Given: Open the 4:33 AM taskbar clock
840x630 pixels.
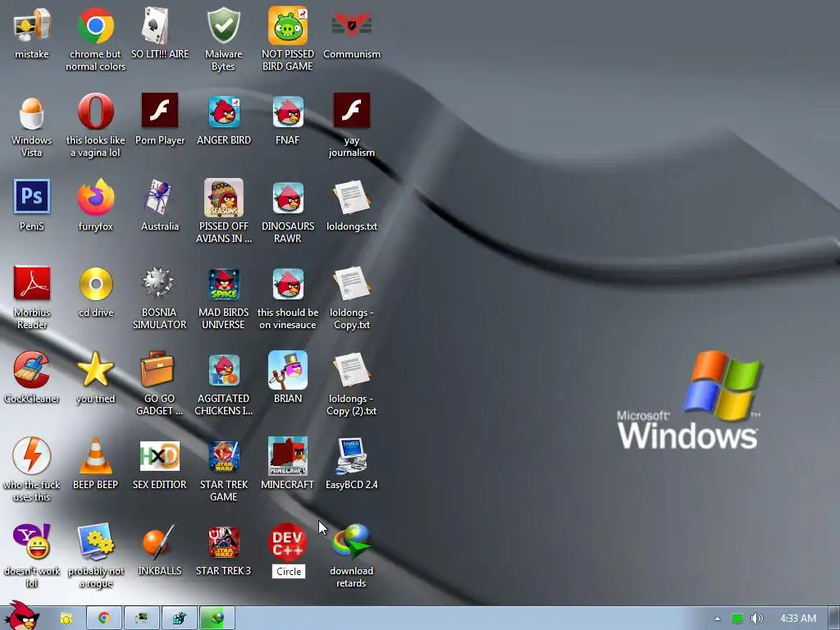Looking at the screenshot, I should (x=798, y=619).
